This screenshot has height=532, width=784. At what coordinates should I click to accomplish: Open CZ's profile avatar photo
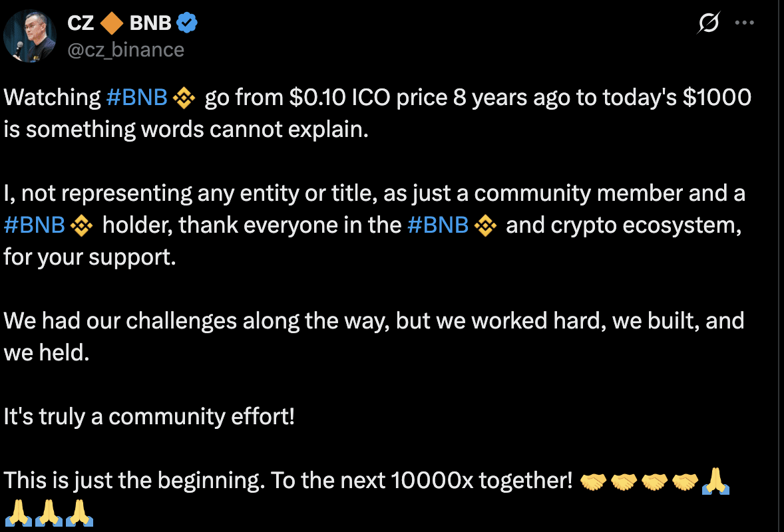(29, 36)
